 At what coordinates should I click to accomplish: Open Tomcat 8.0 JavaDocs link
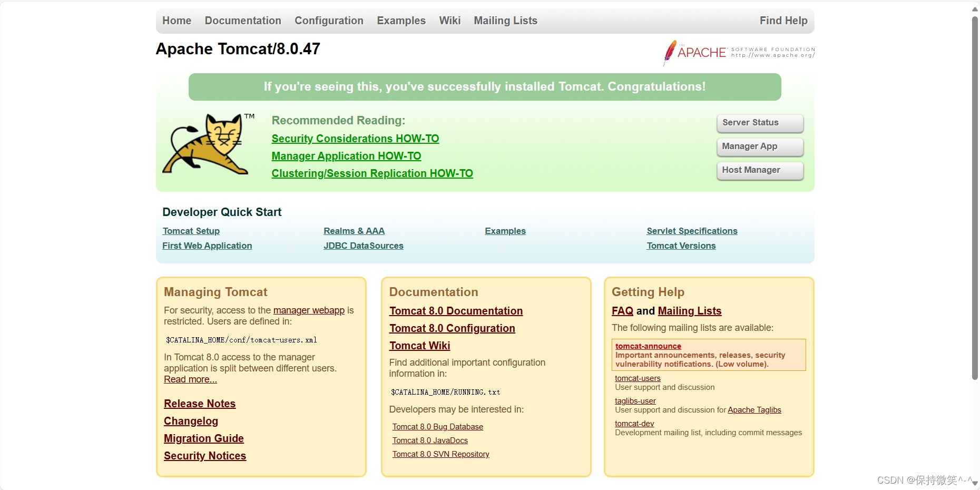point(430,440)
